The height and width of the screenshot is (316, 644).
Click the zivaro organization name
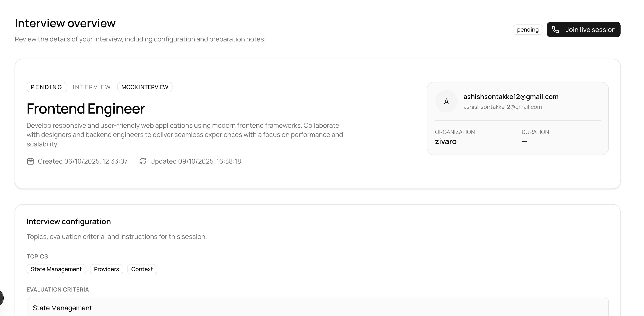point(446,141)
